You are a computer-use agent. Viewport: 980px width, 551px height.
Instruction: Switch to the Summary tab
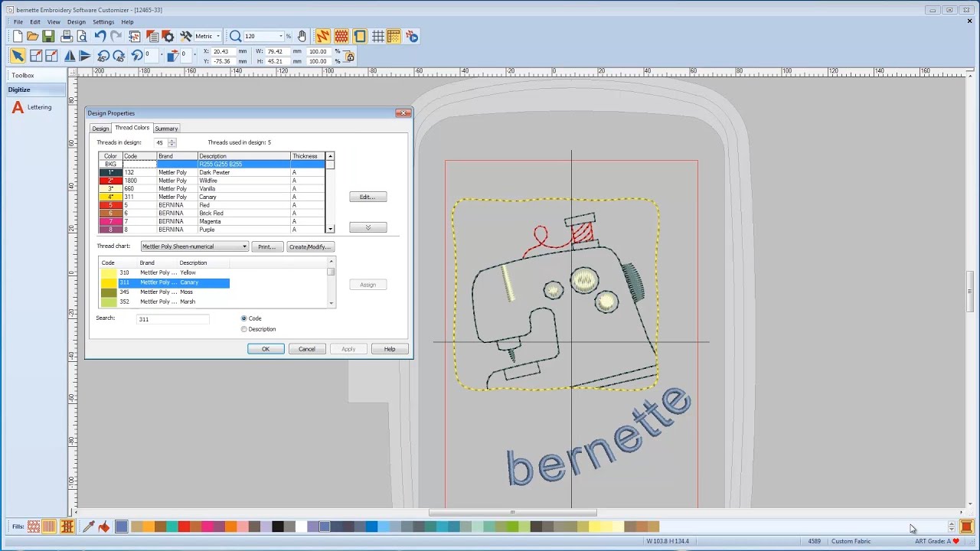click(166, 129)
